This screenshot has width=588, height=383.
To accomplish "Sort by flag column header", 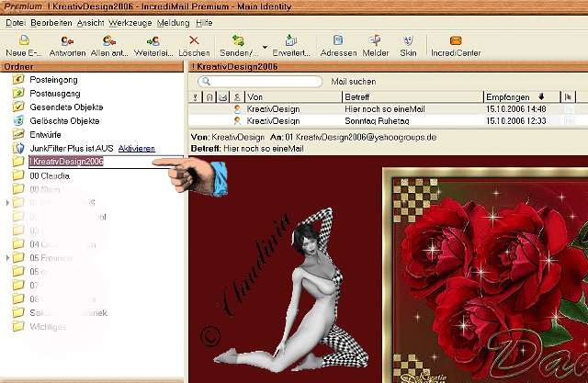I will [x=568, y=97].
